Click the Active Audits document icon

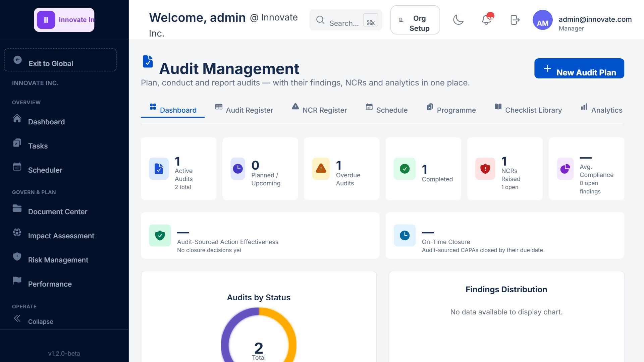point(159,169)
